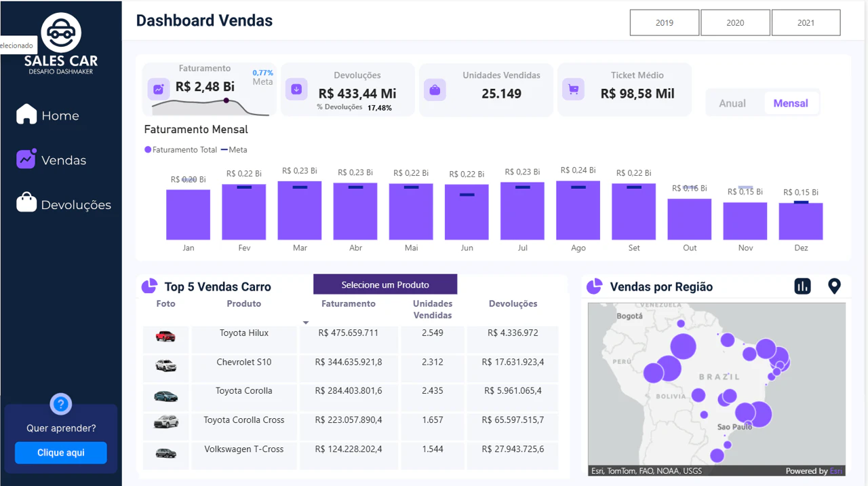Click the Devoluções card download-arrow icon
The width and height of the screenshot is (868, 486).
point(296,89)
